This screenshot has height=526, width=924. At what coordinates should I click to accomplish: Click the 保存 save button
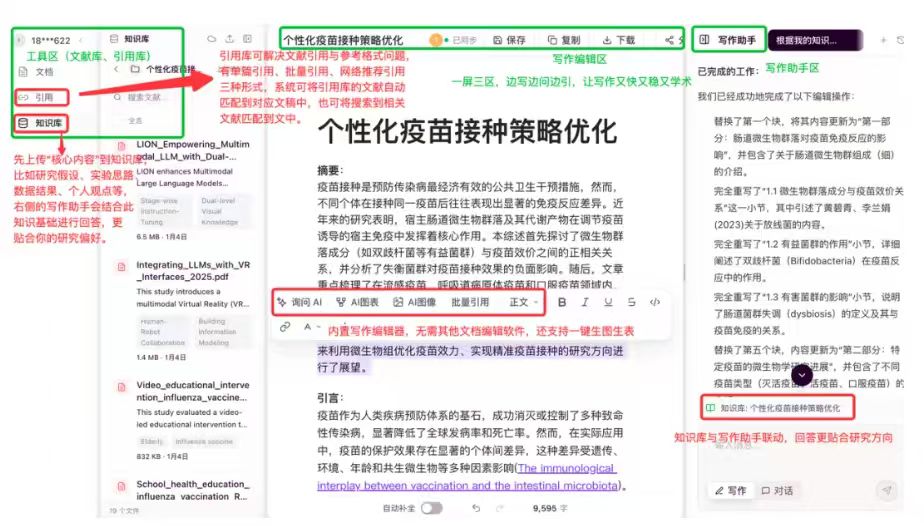click(509, 40)
